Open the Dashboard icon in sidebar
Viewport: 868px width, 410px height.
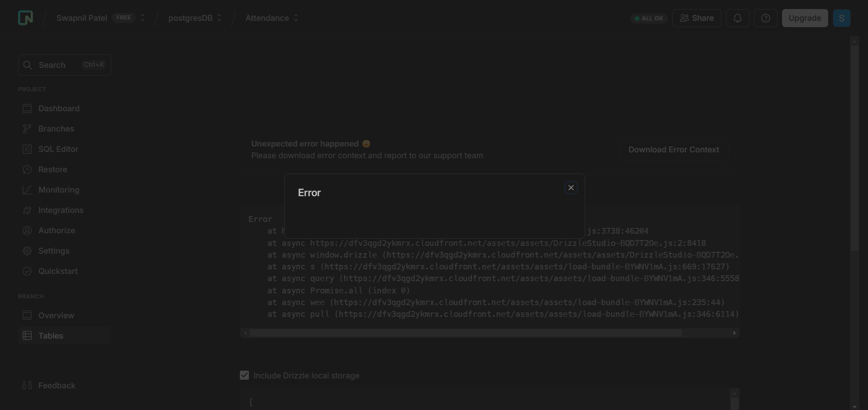[x=27, y=108]
